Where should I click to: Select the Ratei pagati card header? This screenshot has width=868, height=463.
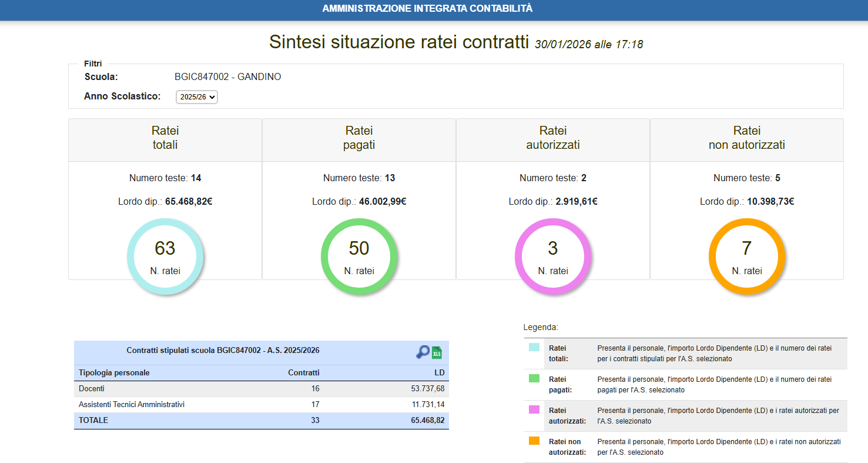pos(359,138)
